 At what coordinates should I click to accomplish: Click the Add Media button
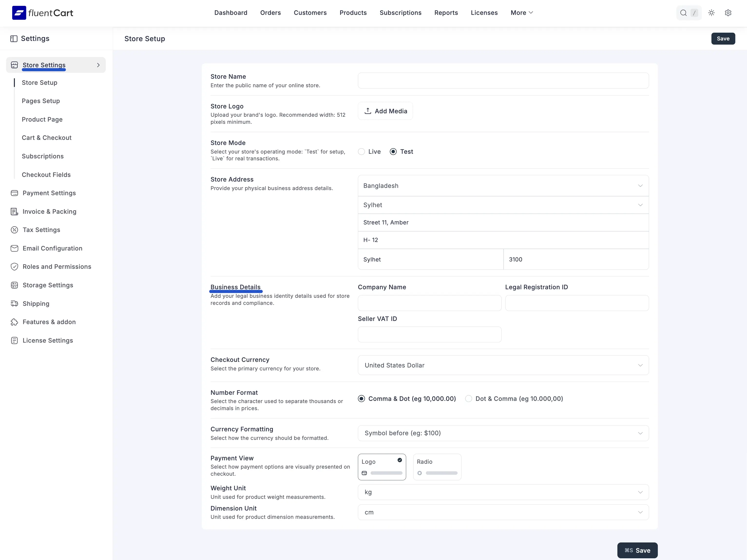tap(385, 111)
